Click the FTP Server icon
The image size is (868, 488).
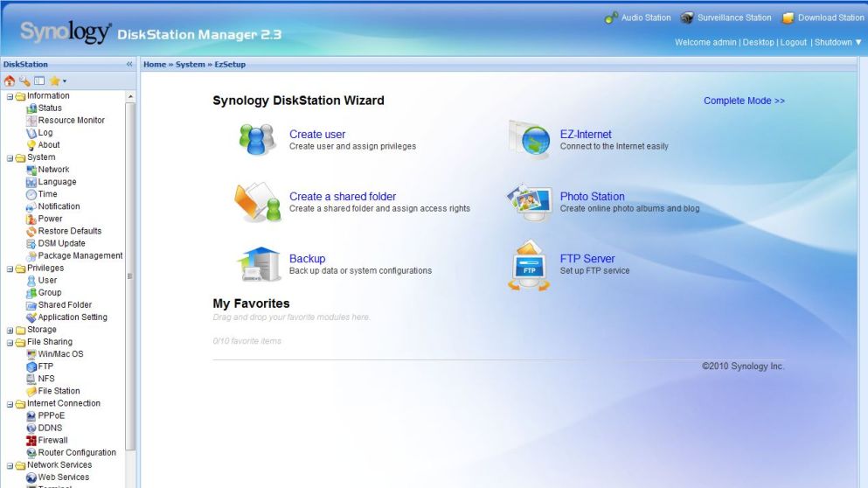(529, 265)
